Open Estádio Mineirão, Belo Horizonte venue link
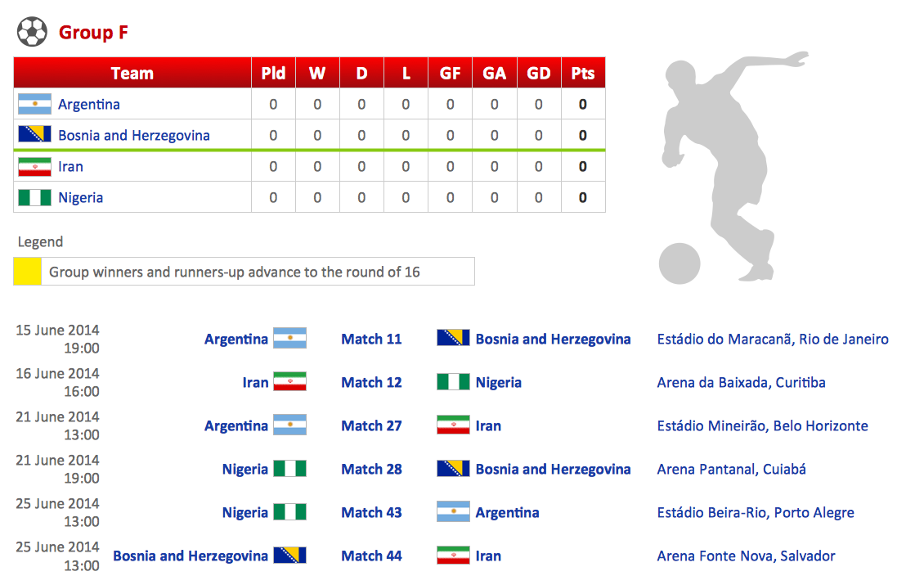The image size is (924, 585). (762, 425)
